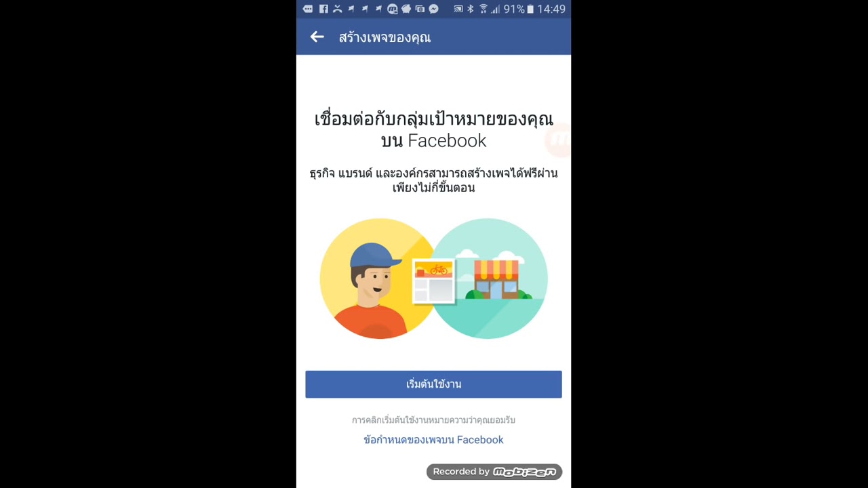Tap the Facebook notification icon in status bar

point(323,9)
